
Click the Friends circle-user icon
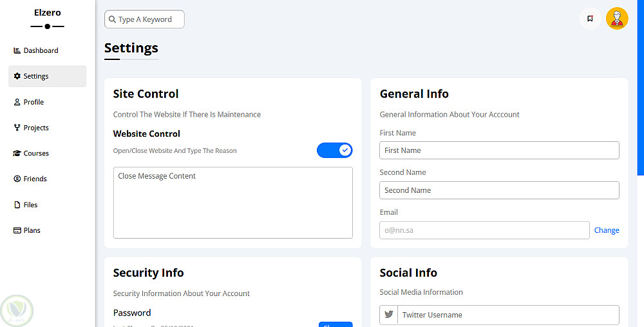pyautogui.click(x=17, y=179)
